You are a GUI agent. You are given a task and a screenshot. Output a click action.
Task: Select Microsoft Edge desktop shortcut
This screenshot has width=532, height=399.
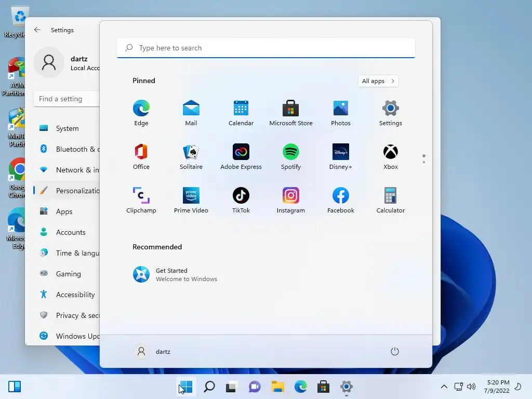tap(15, 229)
